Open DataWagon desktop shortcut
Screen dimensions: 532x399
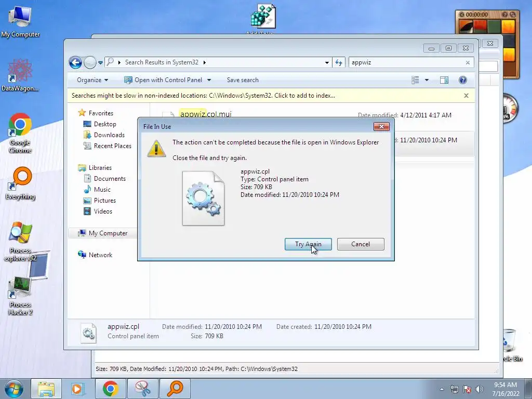tap(20, 75)
